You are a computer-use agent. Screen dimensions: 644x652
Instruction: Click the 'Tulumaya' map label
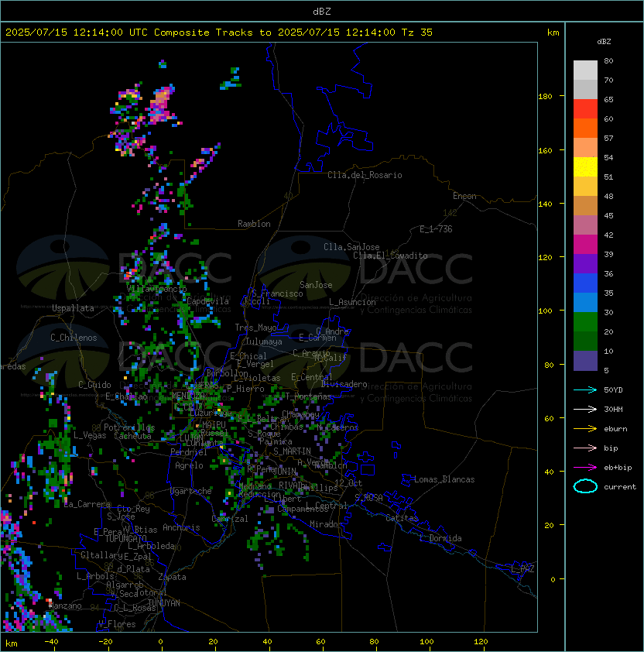click(264, 341)
